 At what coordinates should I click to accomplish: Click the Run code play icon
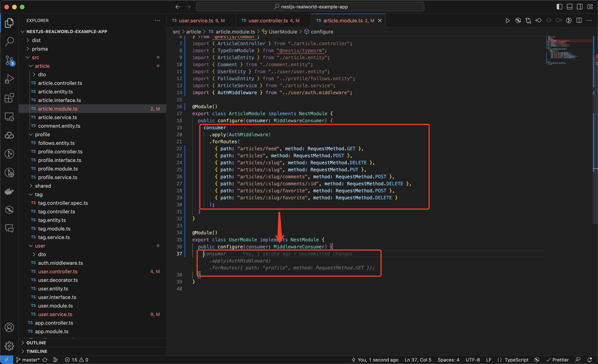click(507, 21)
